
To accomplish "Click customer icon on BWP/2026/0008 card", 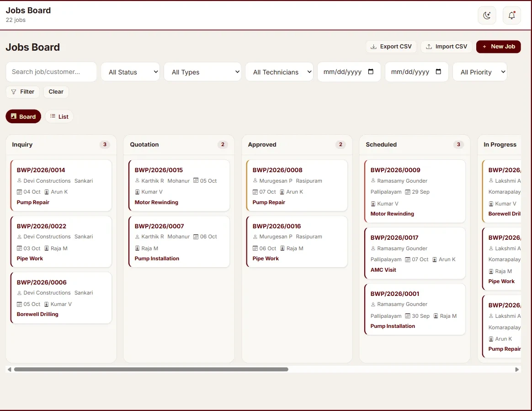I will pyautogui.click(x=255, y=180).
